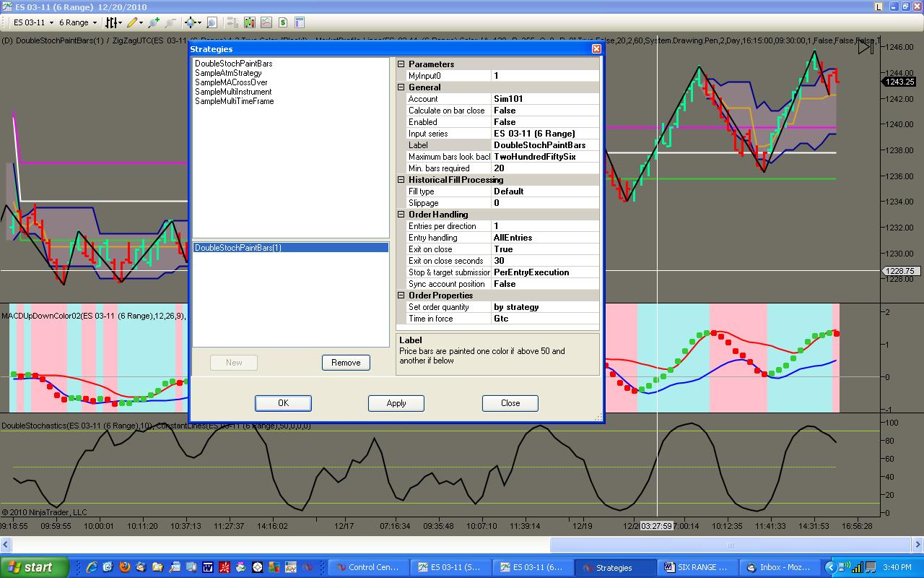The width and height of the screenshot is (924, 578).
Task: Switch to ES 03-11 (S... taskbar window
Action: 451,568
